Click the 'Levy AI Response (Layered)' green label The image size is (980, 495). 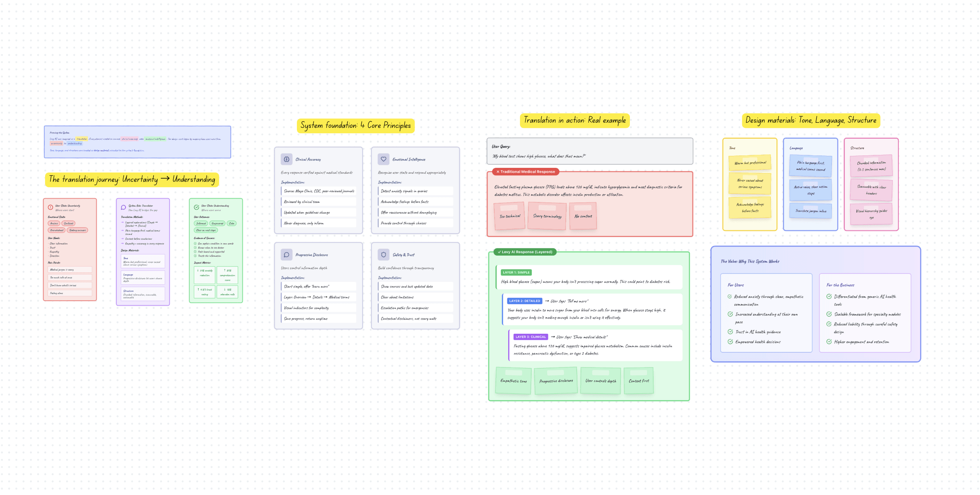(525, 252)
